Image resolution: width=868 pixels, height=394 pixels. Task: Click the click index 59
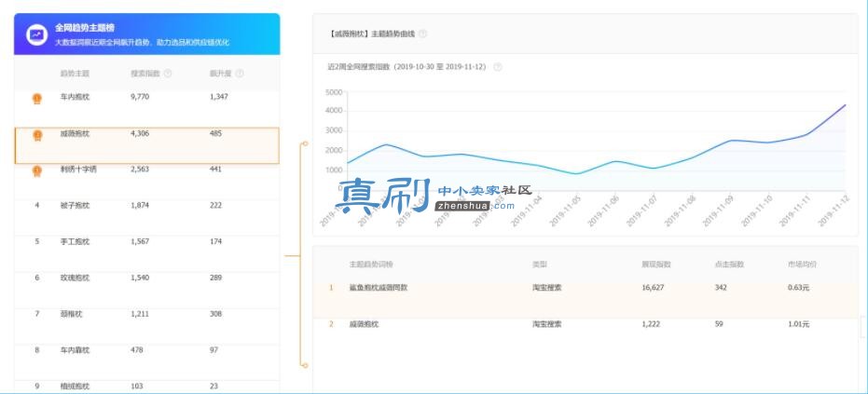[719, 324]
